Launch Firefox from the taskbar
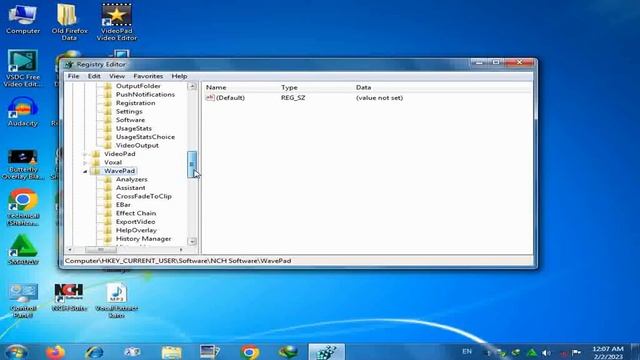640x360 pixels. (x=55, y=352)
